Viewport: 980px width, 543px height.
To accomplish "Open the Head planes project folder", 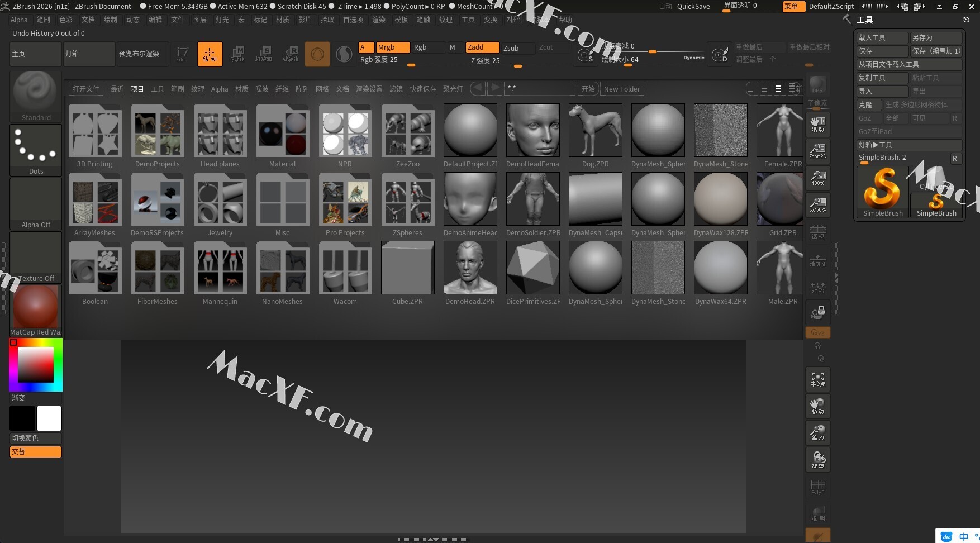I will 220,136.
